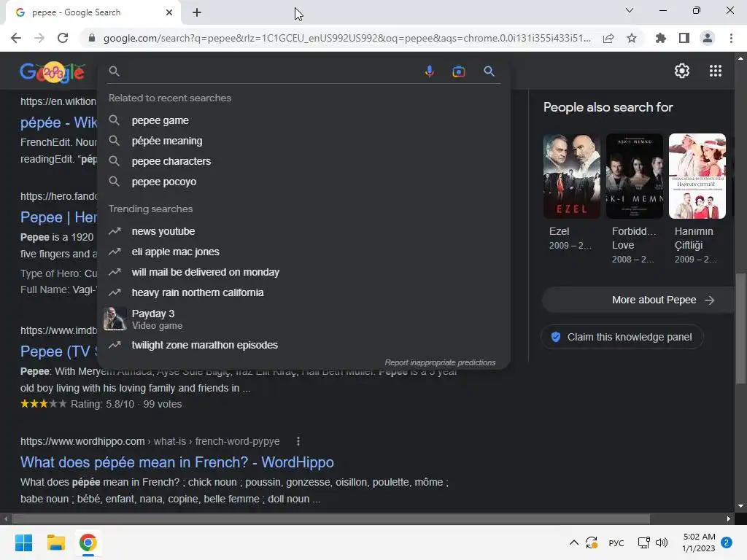Click More about Pepee button

[x=638, y=300]
